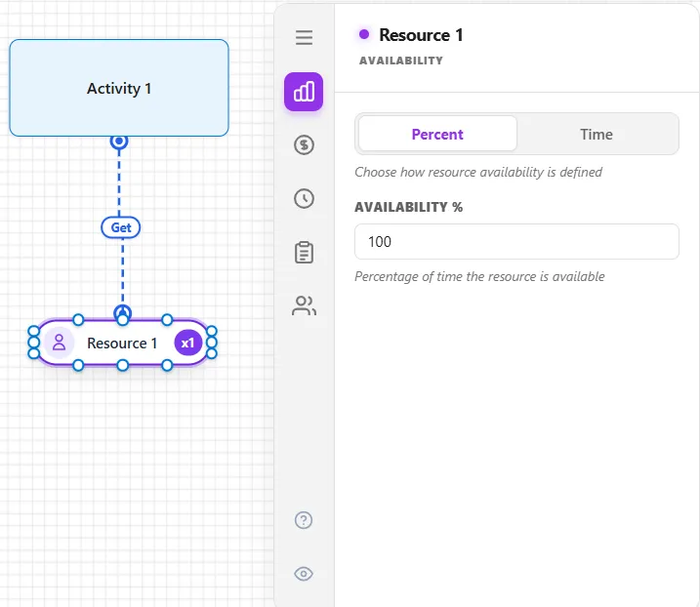Click the x1 quantity badge

(x=188, y=343)
